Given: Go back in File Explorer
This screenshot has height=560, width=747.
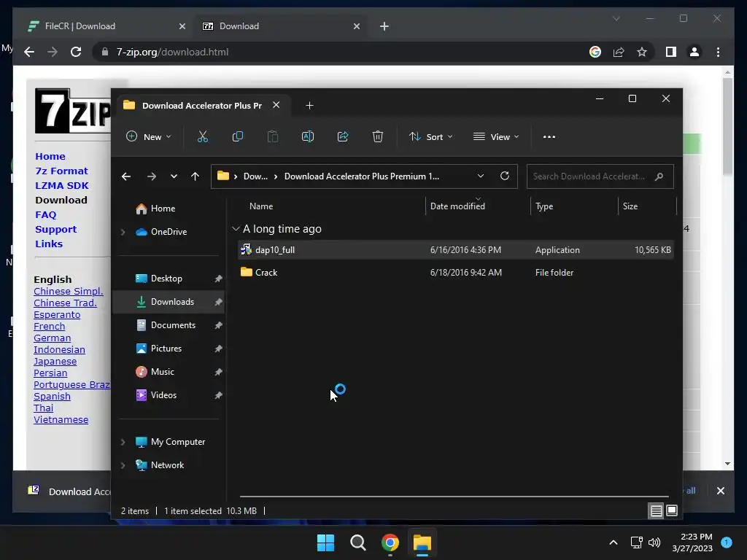Looking at the screenshot, I should coord(125,176).
